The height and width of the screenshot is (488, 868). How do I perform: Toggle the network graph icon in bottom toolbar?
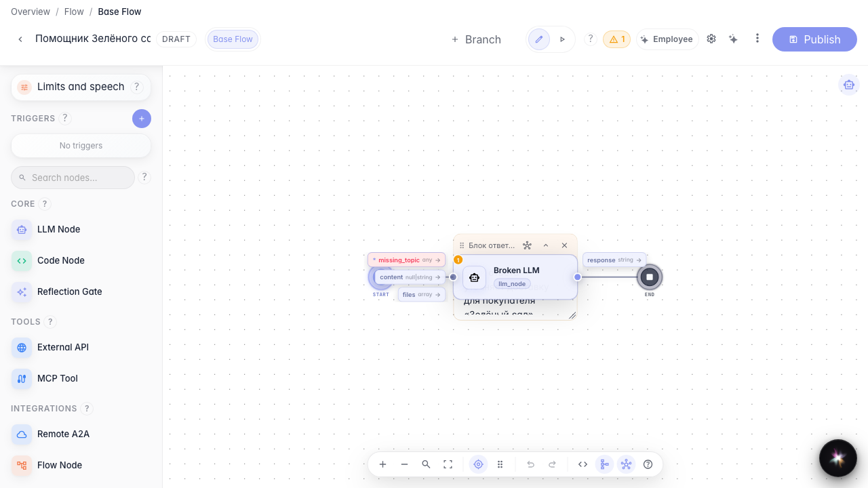point(626,464)
